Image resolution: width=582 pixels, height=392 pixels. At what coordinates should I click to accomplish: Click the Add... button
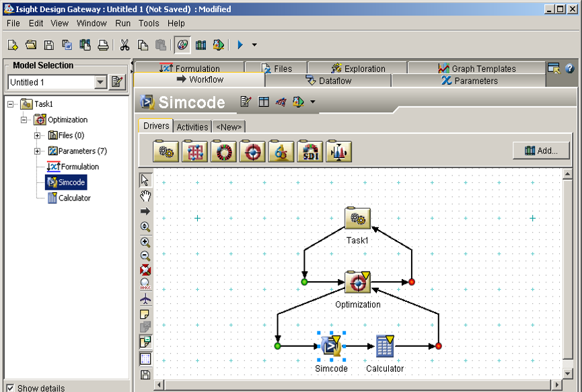point(541,151)
